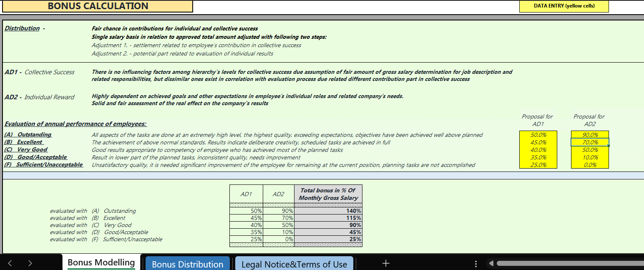644x270 pixels.
Task: Click the next sheet navigation arrow
Action: click(x=30, y=263)
